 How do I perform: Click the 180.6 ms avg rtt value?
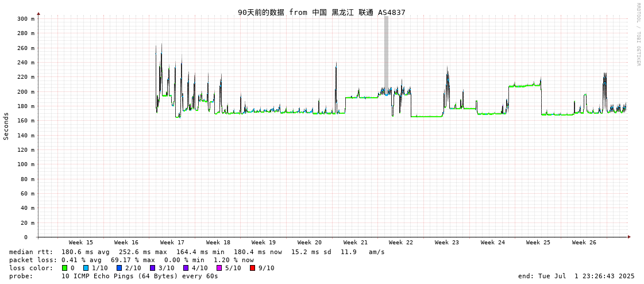tap(86, 252)
